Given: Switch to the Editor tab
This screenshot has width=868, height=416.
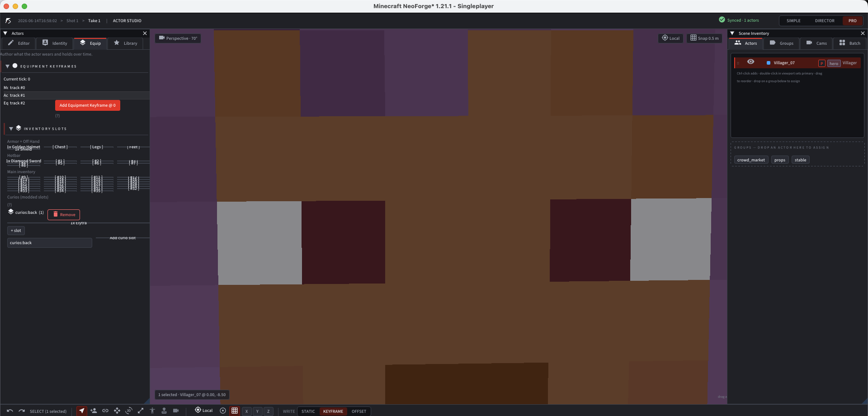Looking at the screenshot, I should click(x=19, y=43).
